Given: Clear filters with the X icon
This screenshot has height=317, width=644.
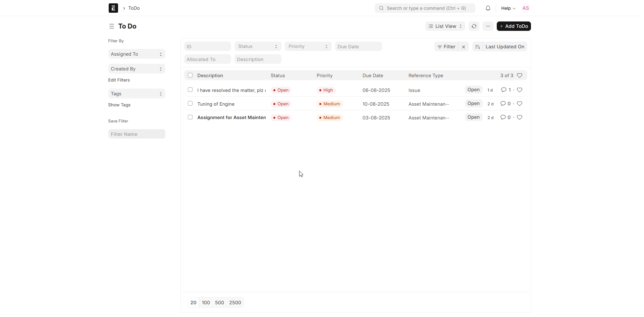Looking at the screenshot, I should 464,47.
